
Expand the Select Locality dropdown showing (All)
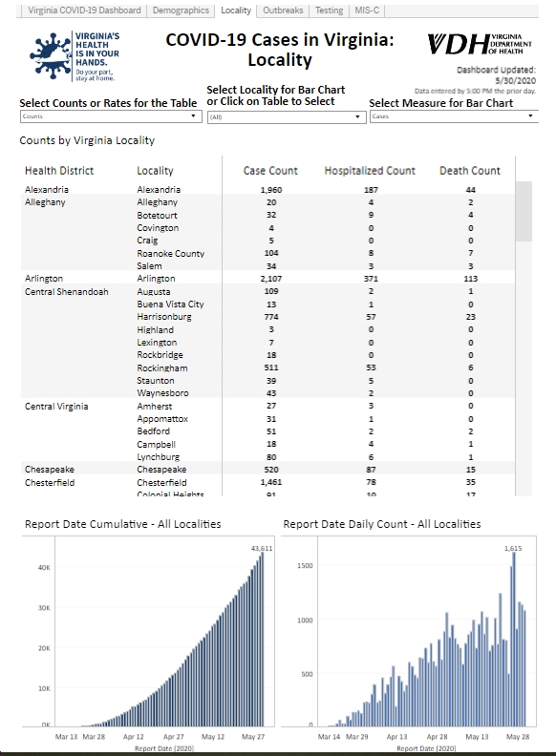pos(287,117)
